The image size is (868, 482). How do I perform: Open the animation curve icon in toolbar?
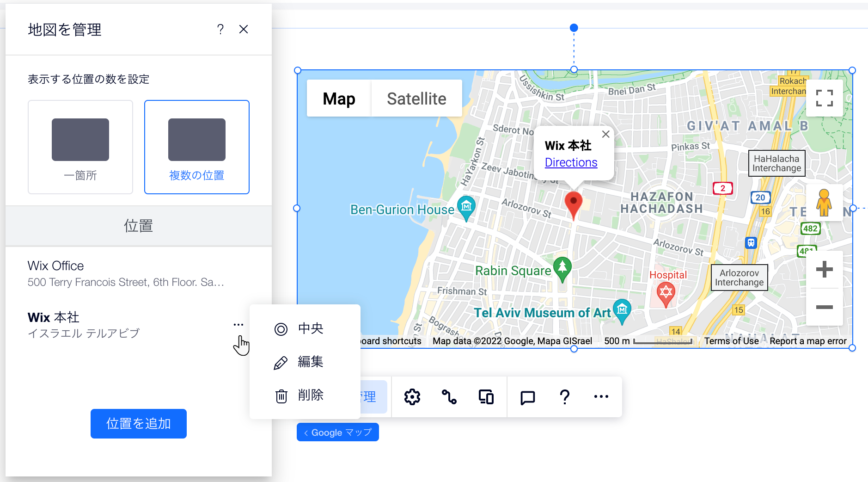point(449,397)
